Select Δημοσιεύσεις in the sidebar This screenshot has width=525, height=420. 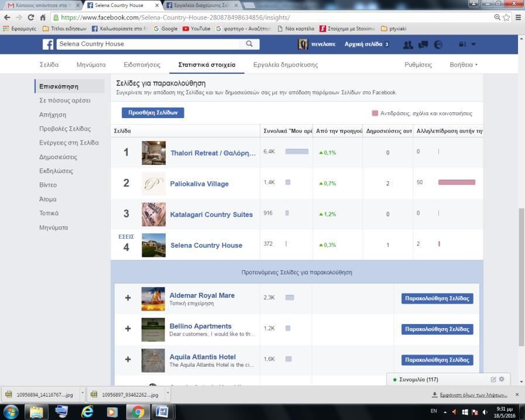pos(59,157)
